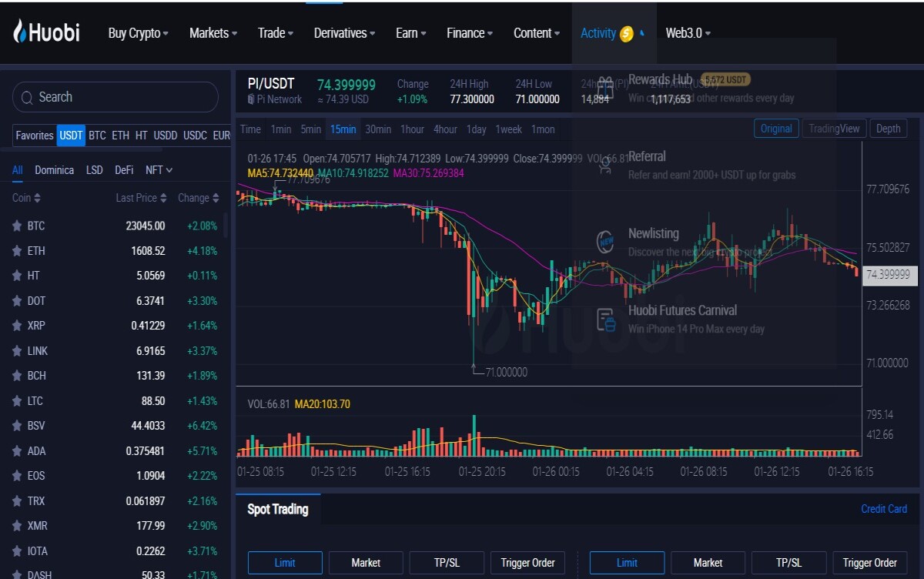Select the BTC quote market tab
Screen dimensions: 924x579
97,136
